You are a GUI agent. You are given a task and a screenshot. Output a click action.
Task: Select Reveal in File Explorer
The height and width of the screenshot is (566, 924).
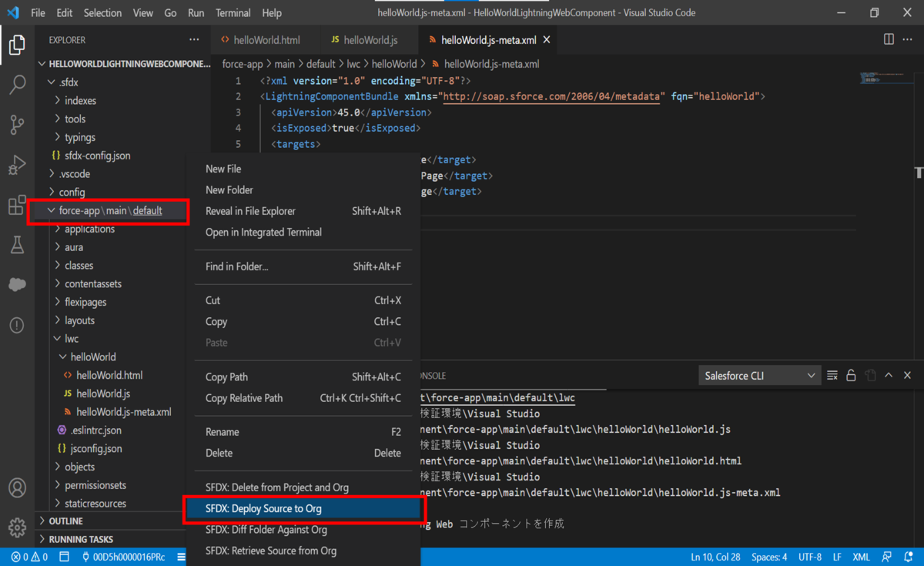(x=303, y=212)
